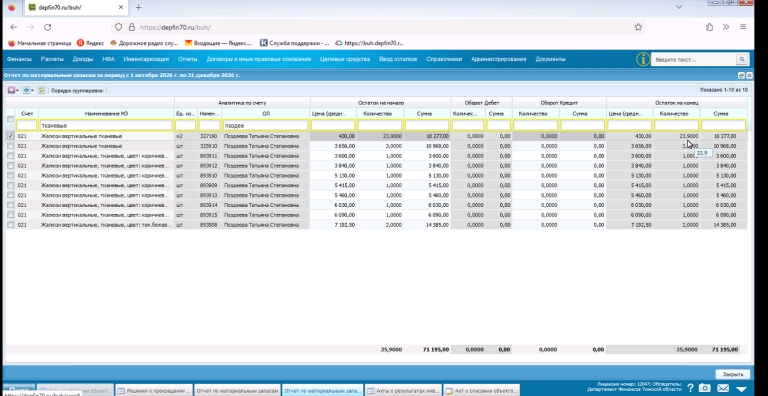Close the report panel with X icon
The width and height of the screenshot is (768, 396).
pos(748,75)
